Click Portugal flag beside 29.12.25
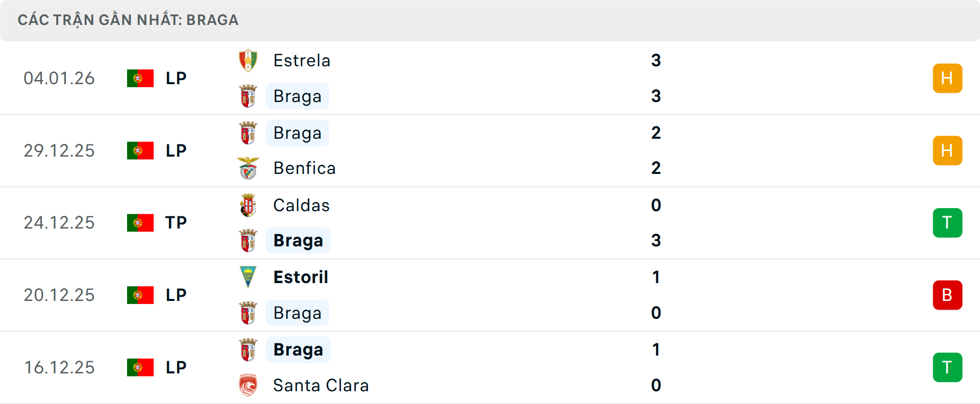 point(140,150)
